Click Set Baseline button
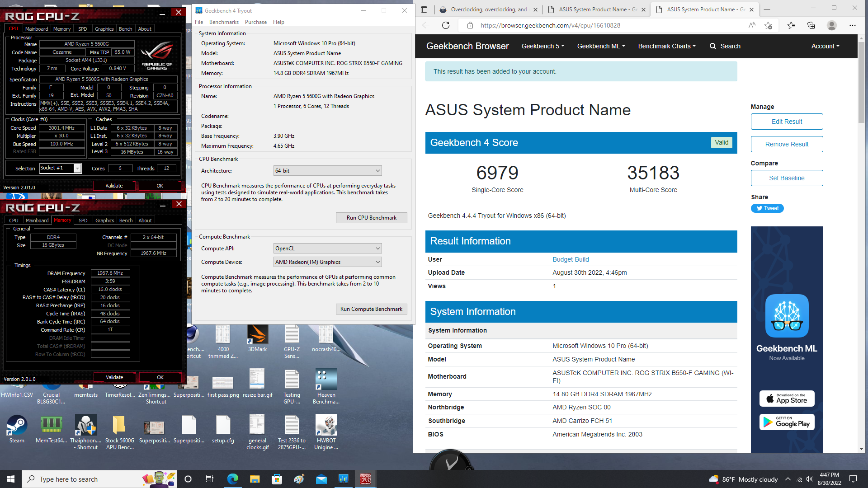 tap(787, 178)
